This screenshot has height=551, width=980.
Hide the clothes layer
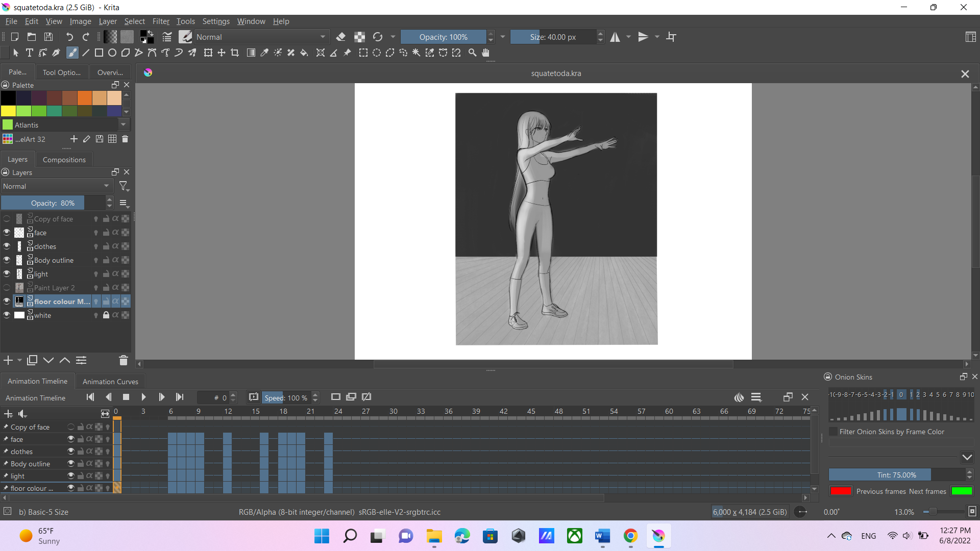point(7,246)
